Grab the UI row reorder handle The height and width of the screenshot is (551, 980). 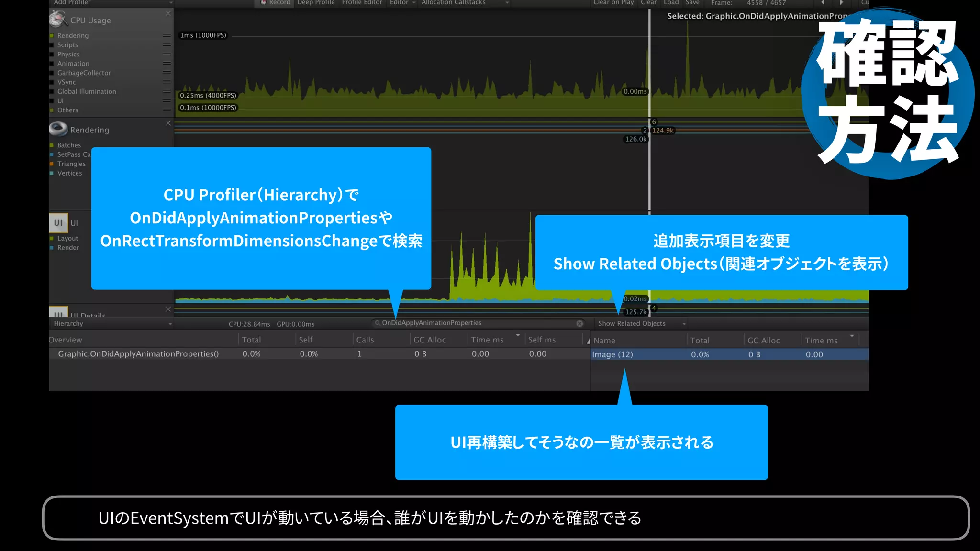(167, 100)
